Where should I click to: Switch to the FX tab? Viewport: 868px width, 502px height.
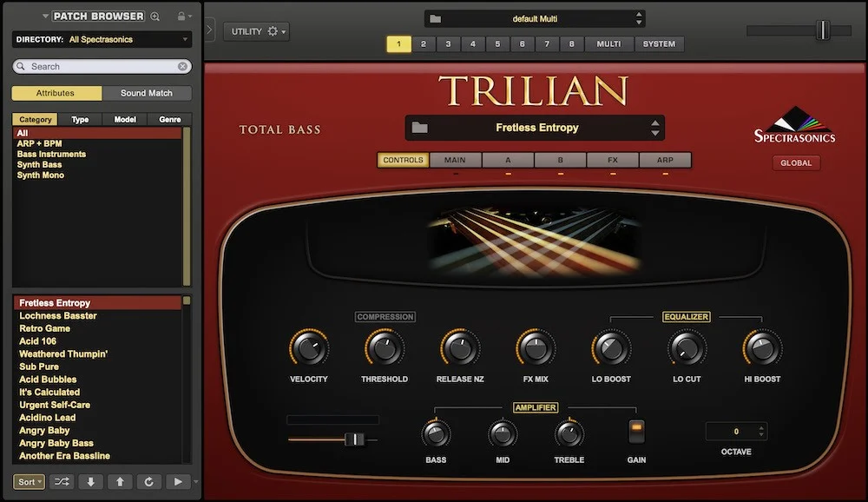click(613, 160)
